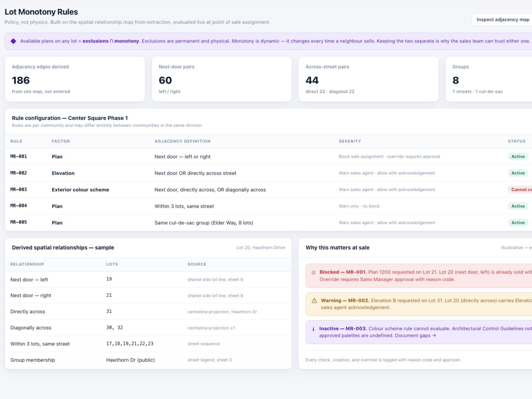Select rule ID MR-001
The height and width of the screenshot is (399, 532).
click(18, 157)
